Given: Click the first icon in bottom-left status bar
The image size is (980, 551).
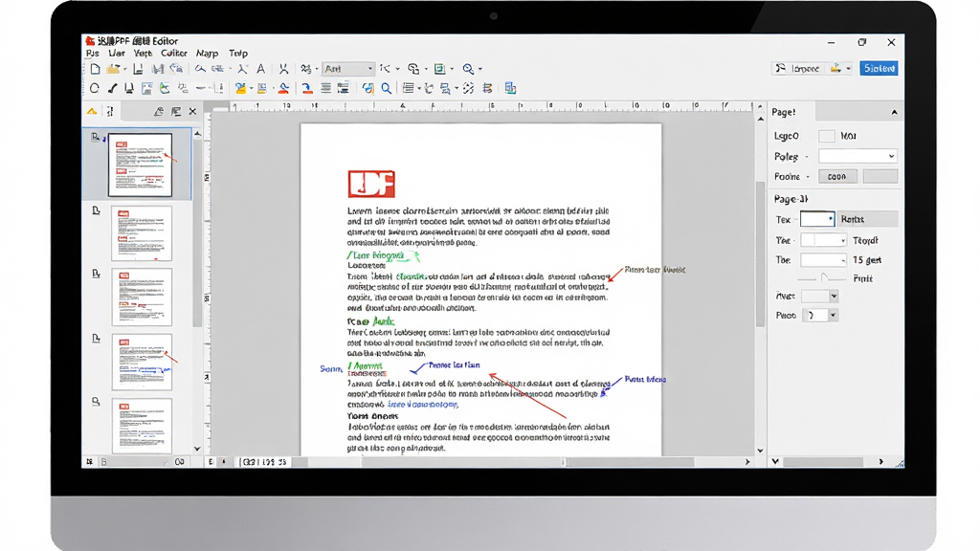Looking at the screenshot, I should coord(89,462).
